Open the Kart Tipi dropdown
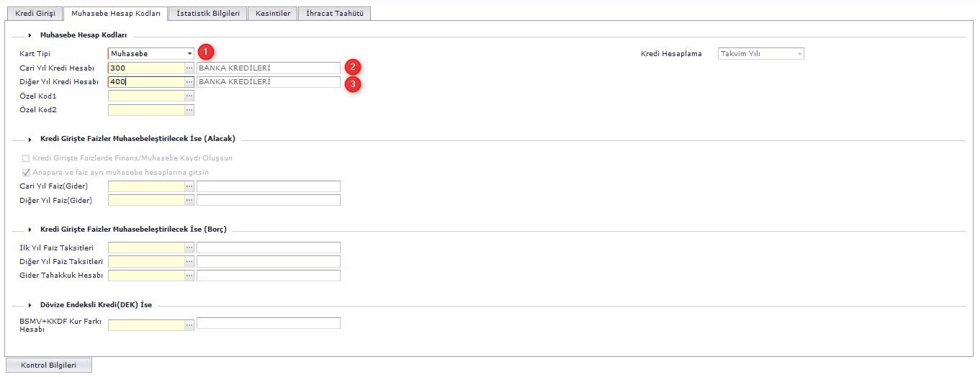 tap(189, 53)
